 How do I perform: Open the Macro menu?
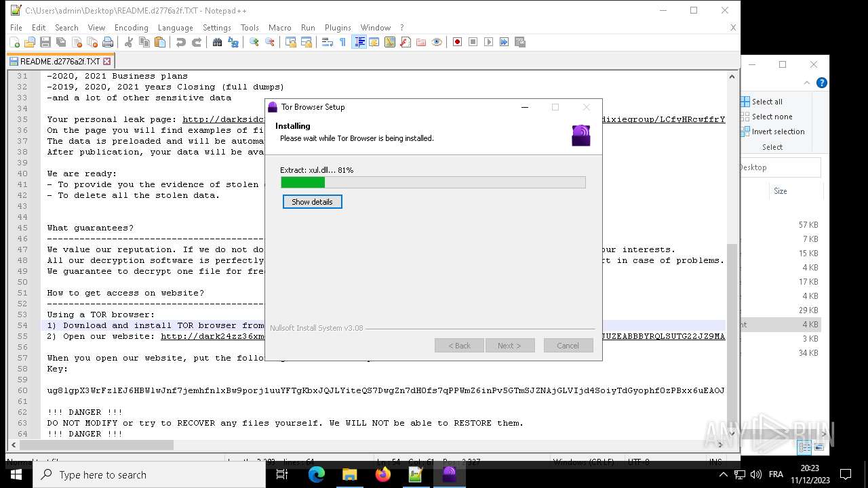(x=279, y=28)
